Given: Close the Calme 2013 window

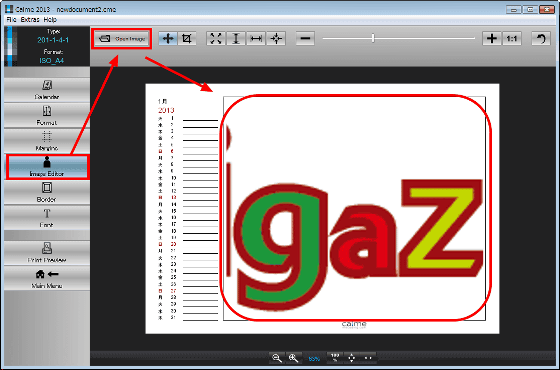Looking at the screenshot, I should [x=547, y=9].
